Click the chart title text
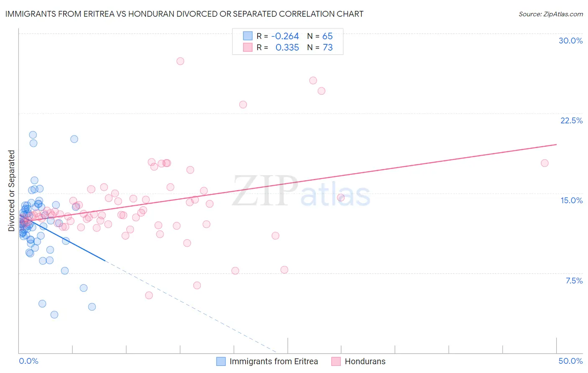The height and width of the screenshot is (373, 588). click(x=184, y=14)
